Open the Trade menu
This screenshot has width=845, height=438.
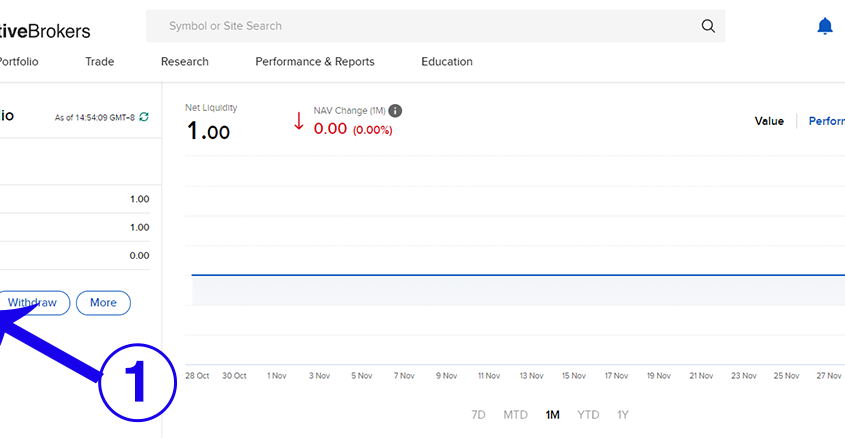point(100,62)
